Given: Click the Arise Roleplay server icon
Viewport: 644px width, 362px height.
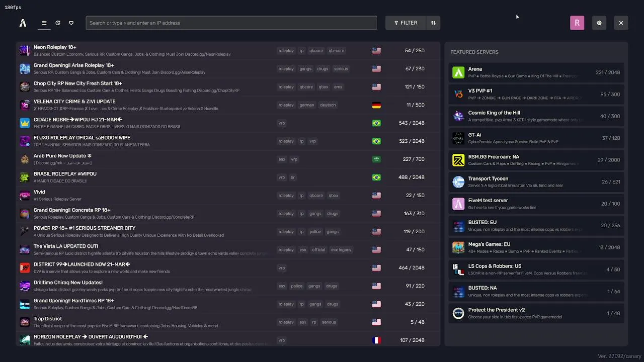Looking at the screenshot, I should point(25,68).
